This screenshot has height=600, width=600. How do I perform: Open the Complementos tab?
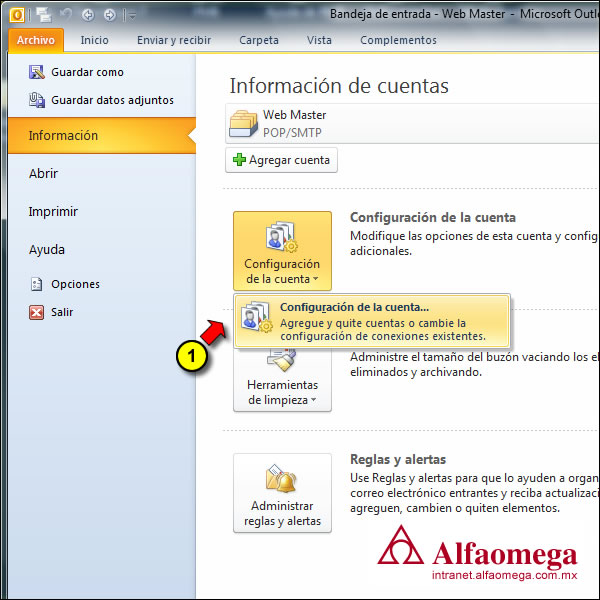(x=398, y=40)
